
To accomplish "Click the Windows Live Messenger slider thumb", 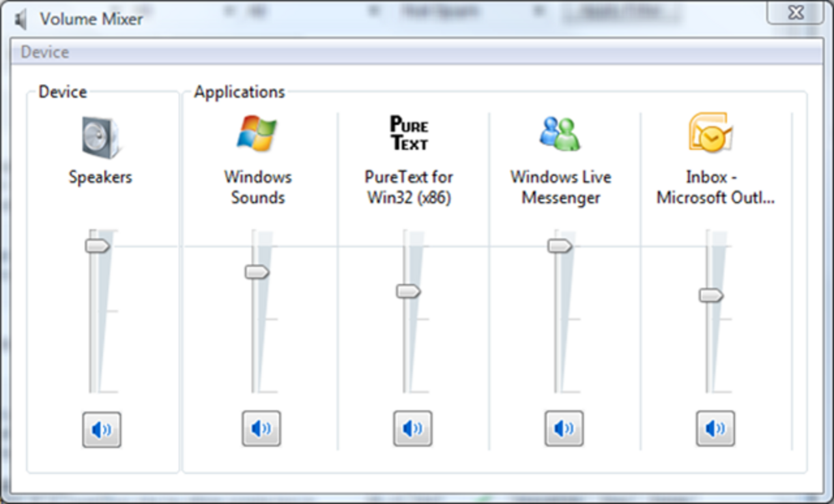I will pyautogui.click(x=560, y=245).
